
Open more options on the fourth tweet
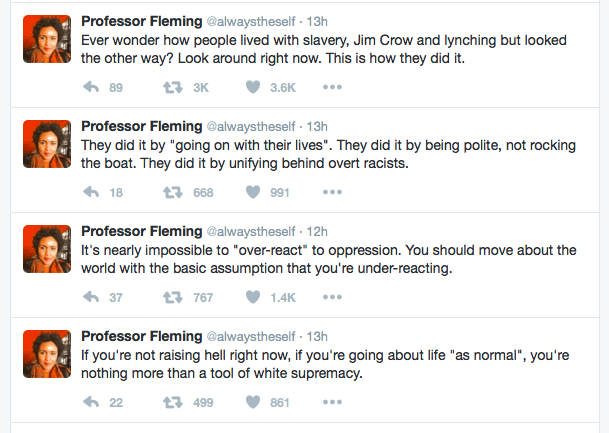coord(333,402)
